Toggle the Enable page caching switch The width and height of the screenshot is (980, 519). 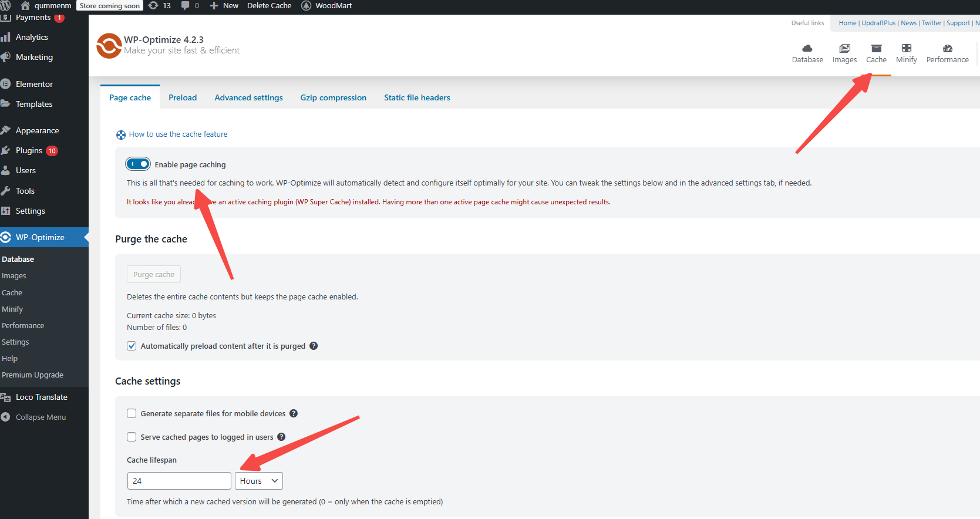click(138, 164)
